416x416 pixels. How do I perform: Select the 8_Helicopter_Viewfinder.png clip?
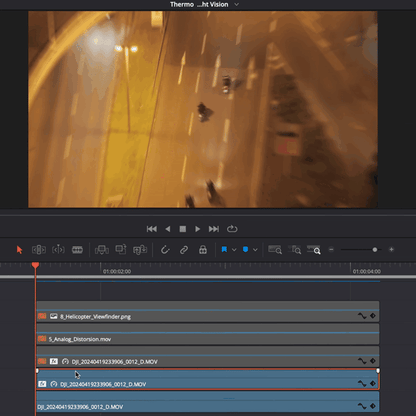pyautogui.click(x=208, y=312)
